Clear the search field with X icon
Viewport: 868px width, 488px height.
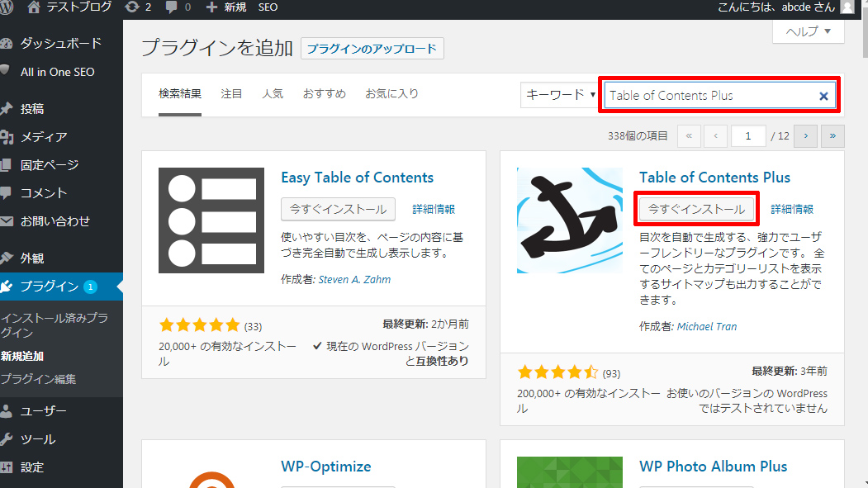click(x=823, y=96)
